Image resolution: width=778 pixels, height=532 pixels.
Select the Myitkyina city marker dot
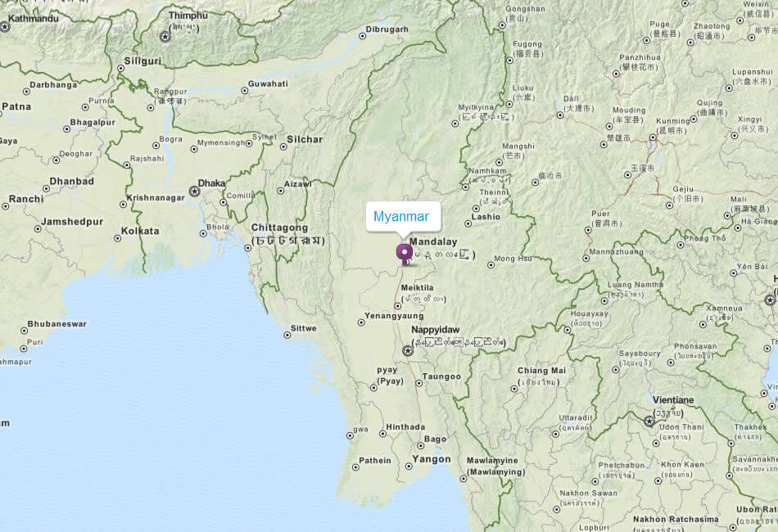455,124
